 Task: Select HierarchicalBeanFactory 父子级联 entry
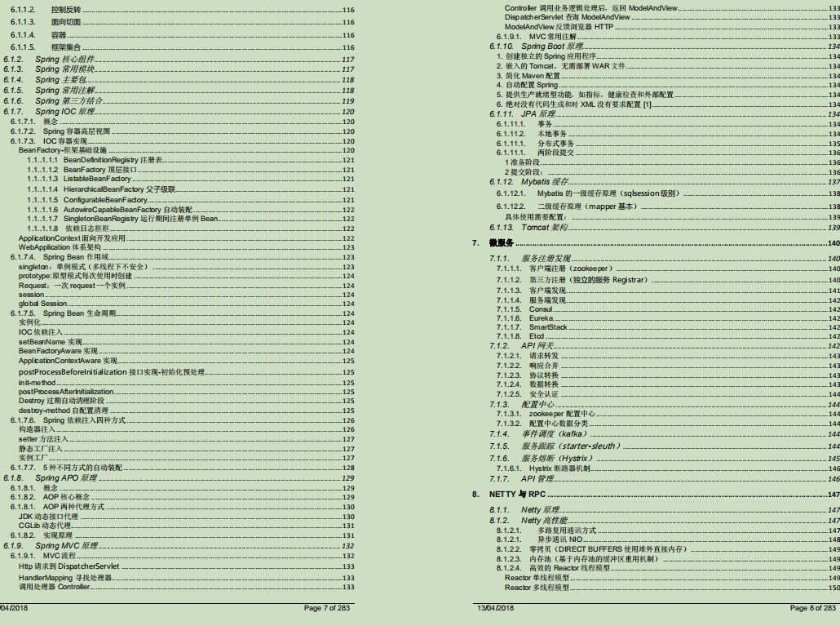(x=191, y=189)
